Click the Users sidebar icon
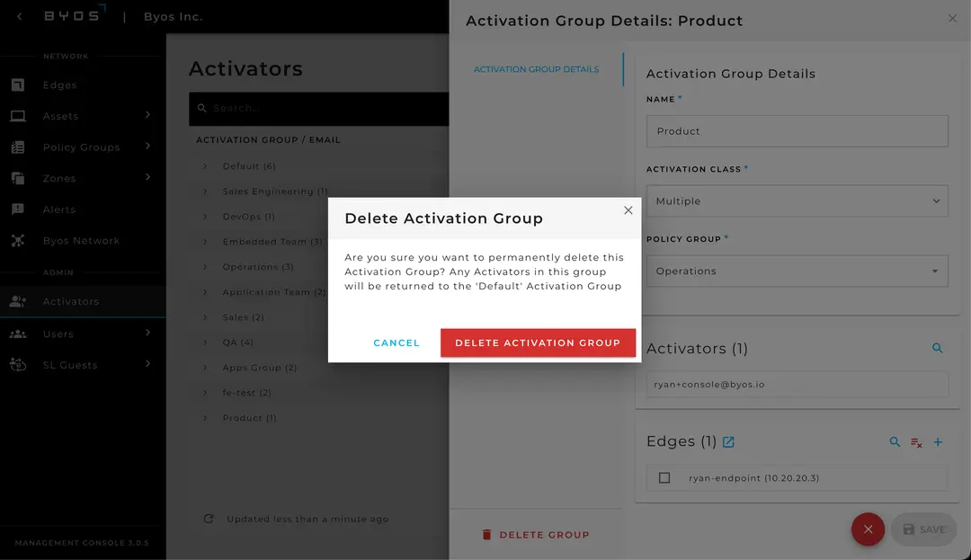The width and height of the screenshot is (971, 560). coord(18,333)
